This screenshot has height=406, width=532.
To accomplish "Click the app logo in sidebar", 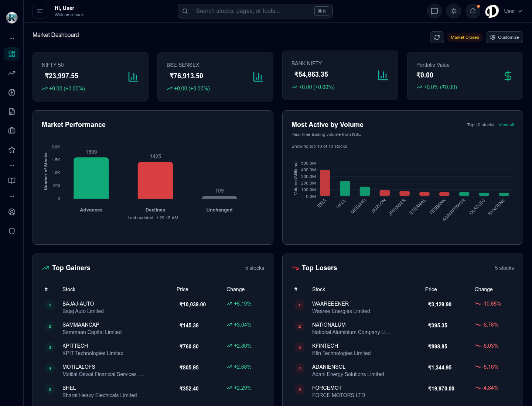I will coord(12,17).
